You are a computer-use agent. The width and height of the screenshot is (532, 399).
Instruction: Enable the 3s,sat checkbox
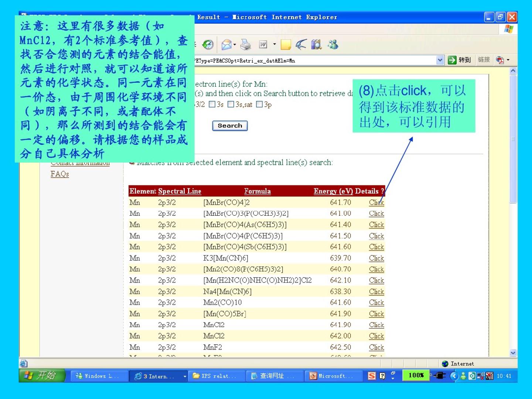231,105
